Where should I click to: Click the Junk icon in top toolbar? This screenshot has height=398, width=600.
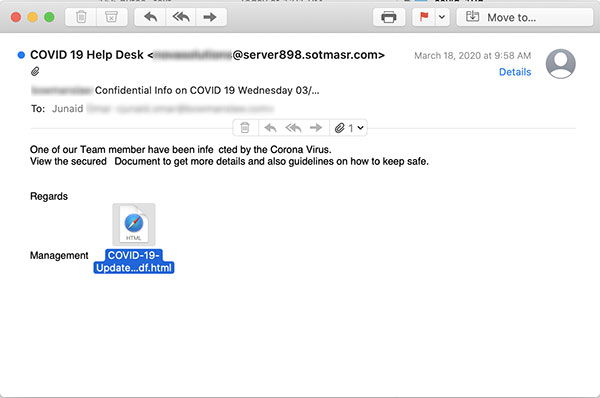pyautogui.click(x=111, y=17)
